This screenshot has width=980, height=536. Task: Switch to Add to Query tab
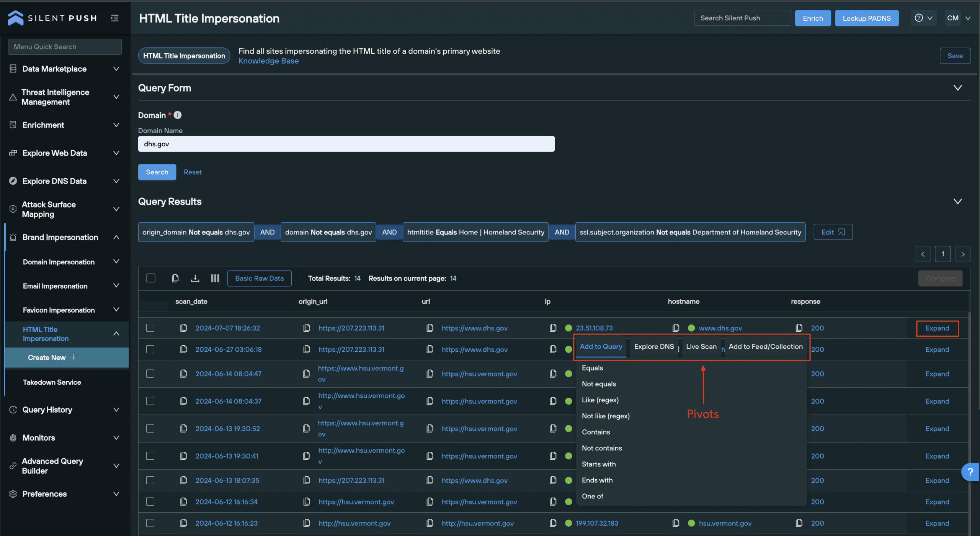601,346
